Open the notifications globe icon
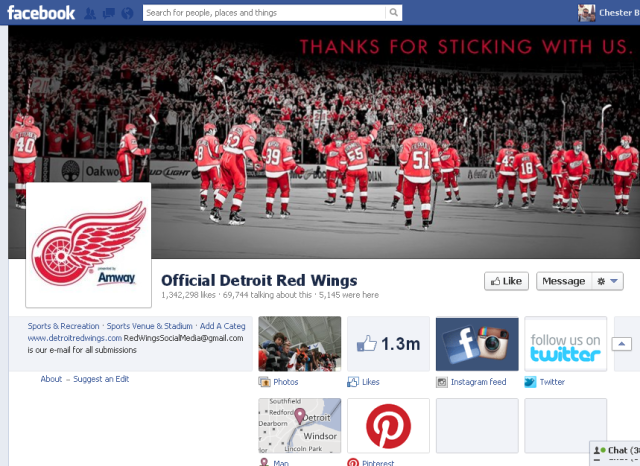The height and width of the screenshot is (466, 640). 126,13
